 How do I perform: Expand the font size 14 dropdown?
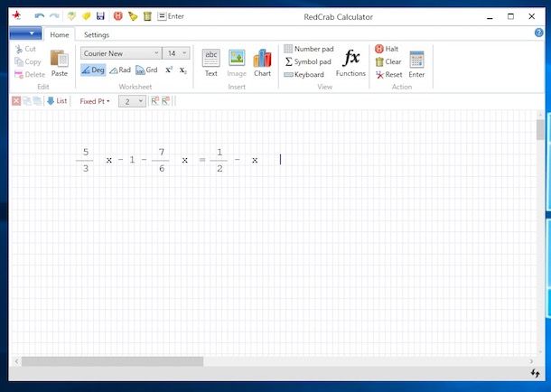click(177, 53)
